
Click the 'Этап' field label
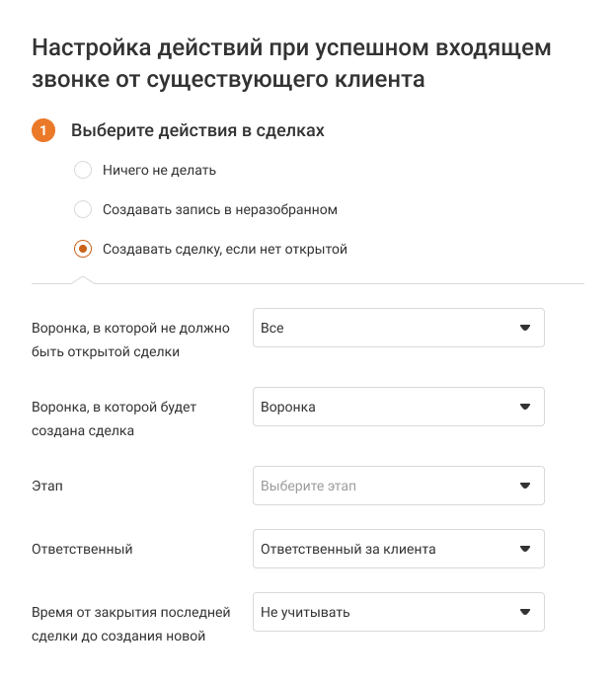(x=47, y=486)
